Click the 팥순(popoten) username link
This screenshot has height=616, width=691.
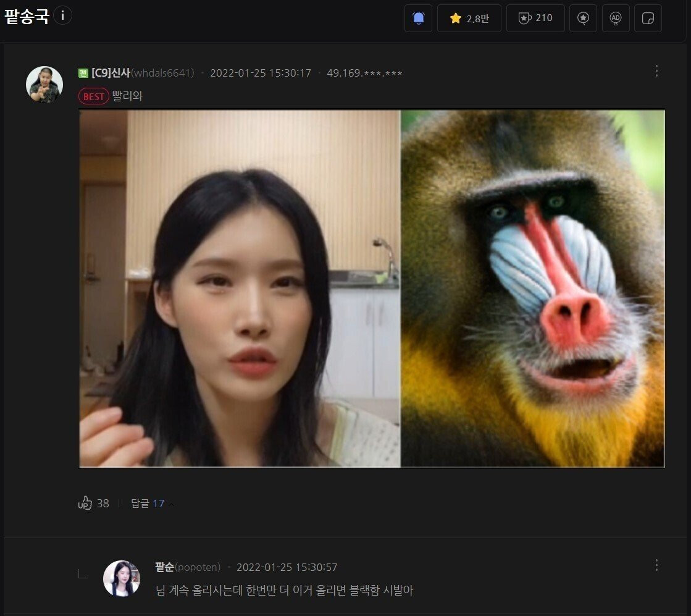(x=188, y=567)
